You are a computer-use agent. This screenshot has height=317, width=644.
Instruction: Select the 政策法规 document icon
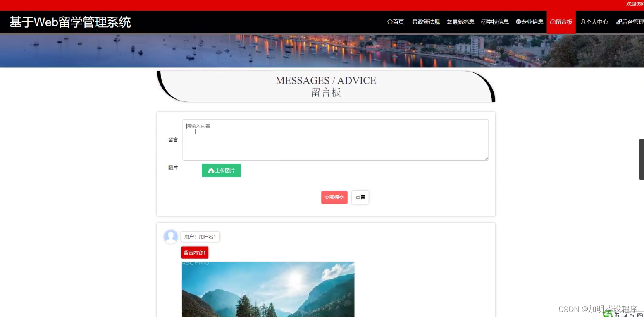coord(414,22)
